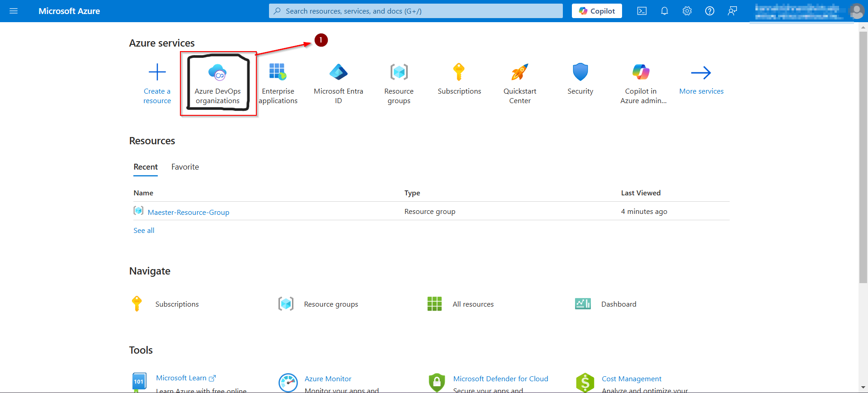Click the Maester-Resource-Group row icon

coord(138,211)
